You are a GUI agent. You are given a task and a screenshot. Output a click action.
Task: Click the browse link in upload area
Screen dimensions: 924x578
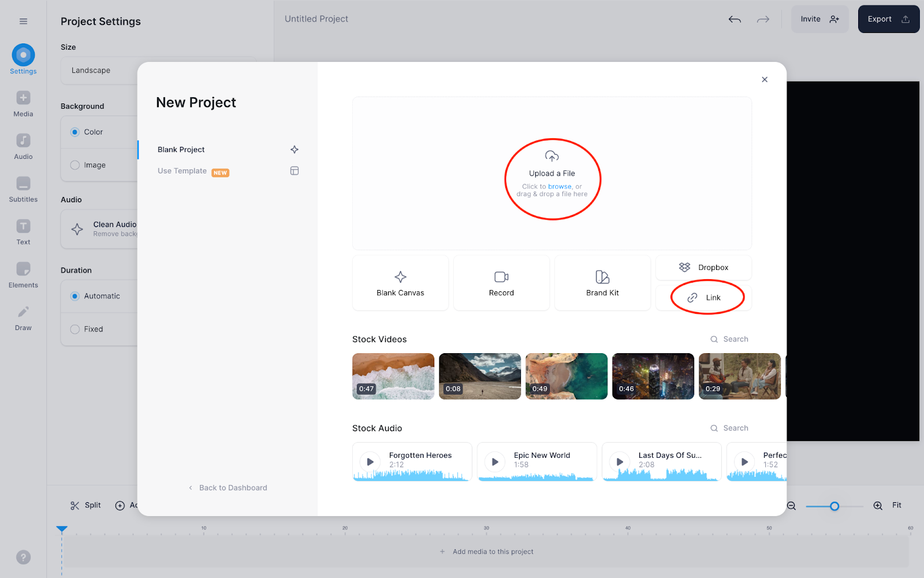point(560,187)
